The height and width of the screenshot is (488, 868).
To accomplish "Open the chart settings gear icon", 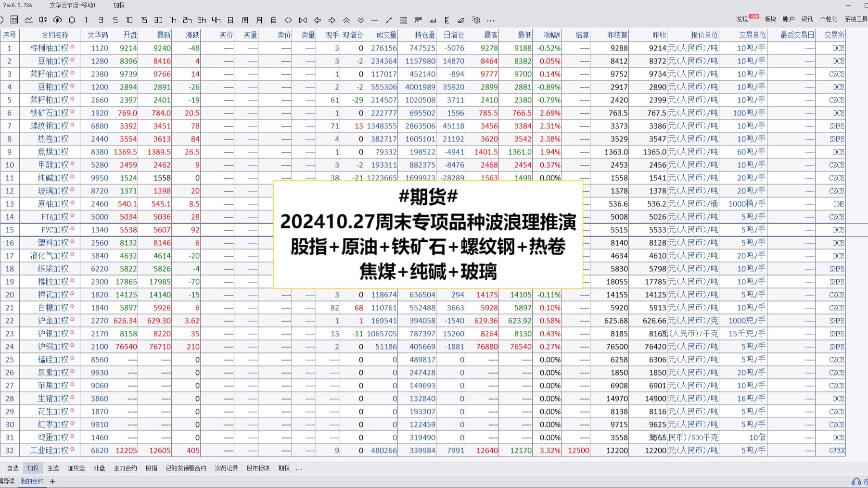I will click(476, 20).
